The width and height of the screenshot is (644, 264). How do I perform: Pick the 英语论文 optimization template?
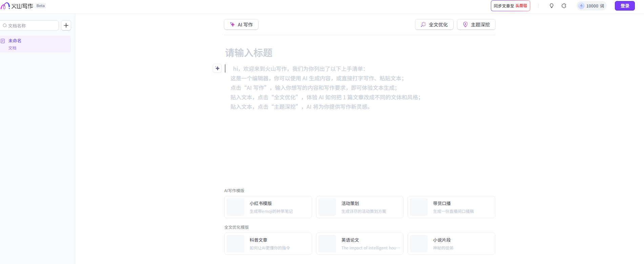[359, 244]
